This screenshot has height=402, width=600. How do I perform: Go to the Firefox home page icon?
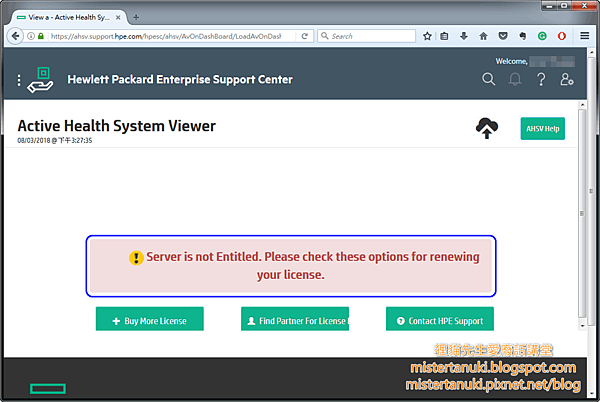[x=483, y=36]
